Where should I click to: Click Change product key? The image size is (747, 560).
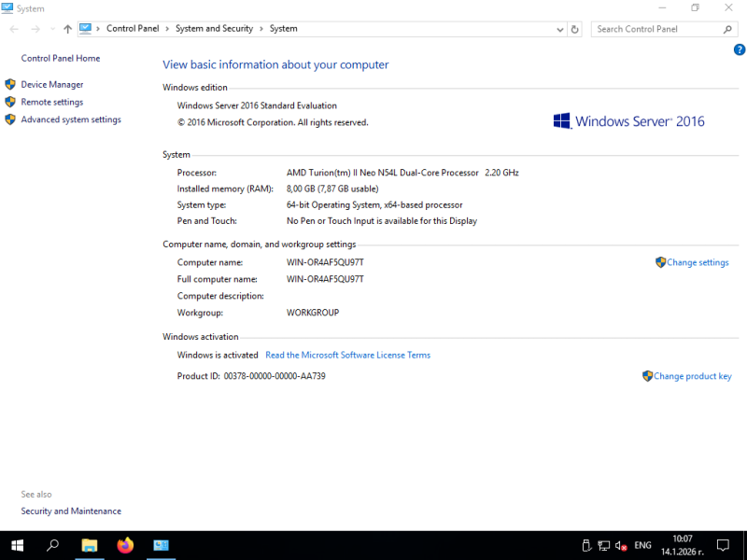click(692, 376)
